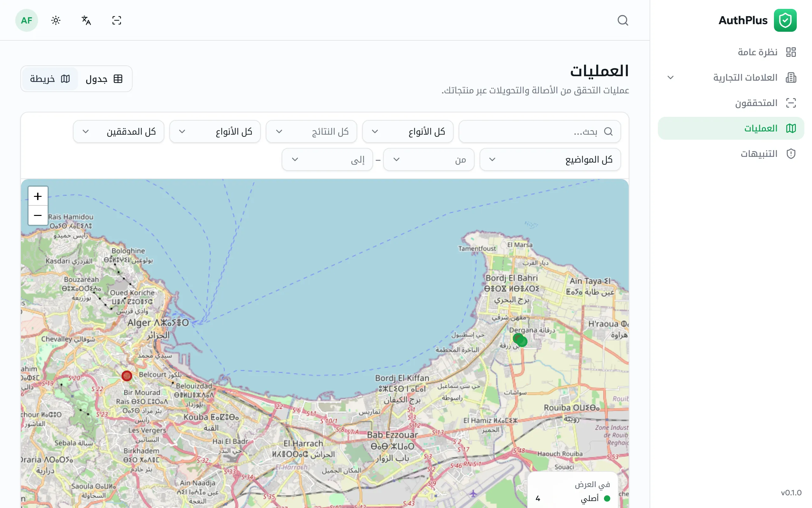Switch to خريطة map view
This screenshot has height=508, width=812.
click(x=50, y=79)
